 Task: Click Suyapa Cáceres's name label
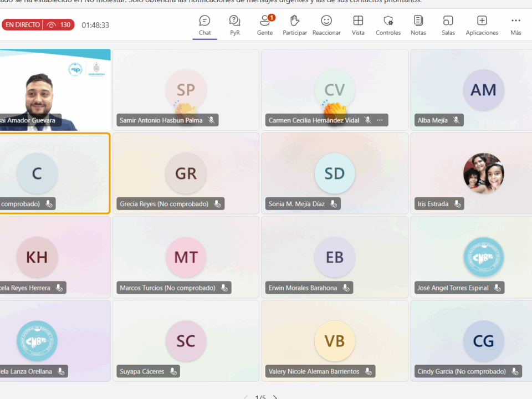point(142,371)
